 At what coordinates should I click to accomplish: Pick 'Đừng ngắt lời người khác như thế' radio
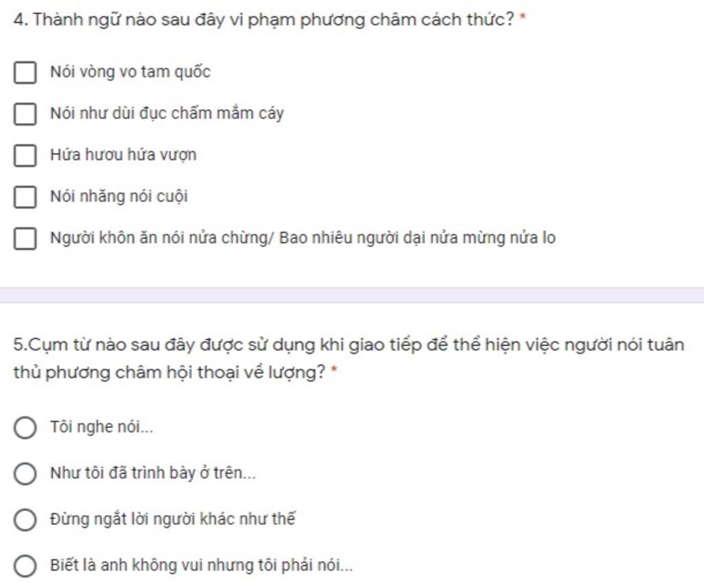click(25, 520)
